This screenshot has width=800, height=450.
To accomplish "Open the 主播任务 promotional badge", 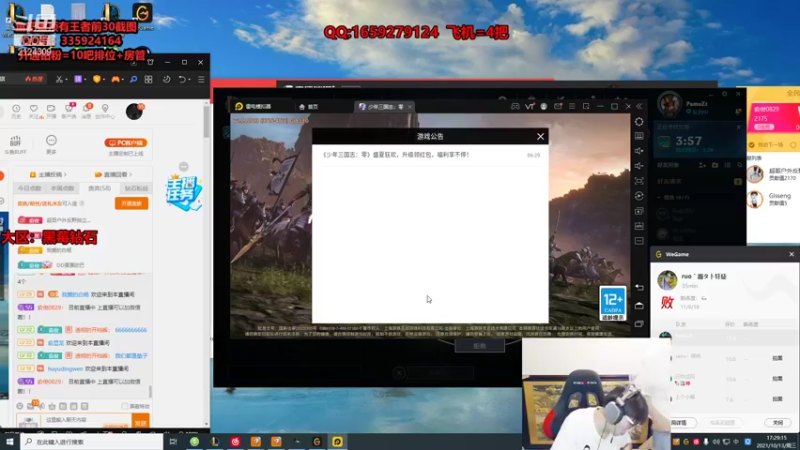I will point(184,192).
